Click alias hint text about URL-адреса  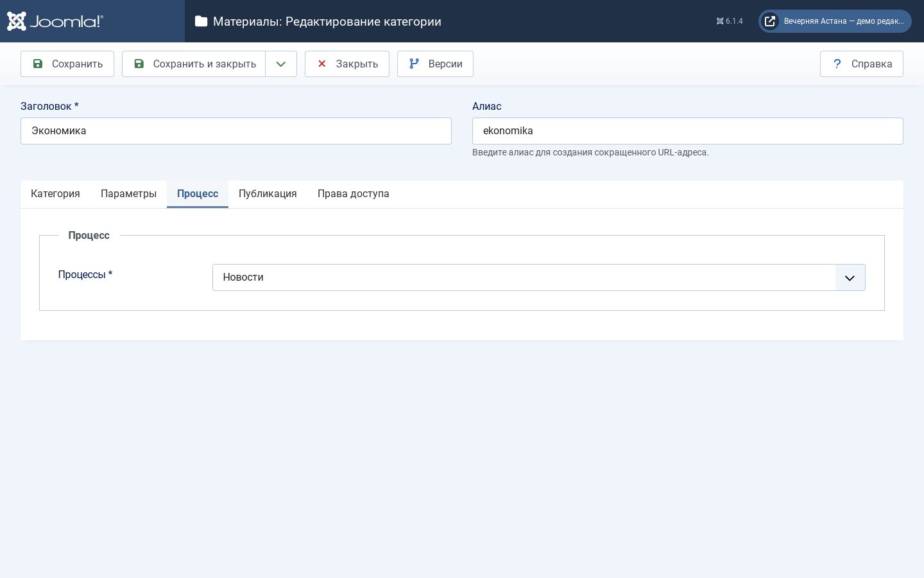tap(590, 152)
